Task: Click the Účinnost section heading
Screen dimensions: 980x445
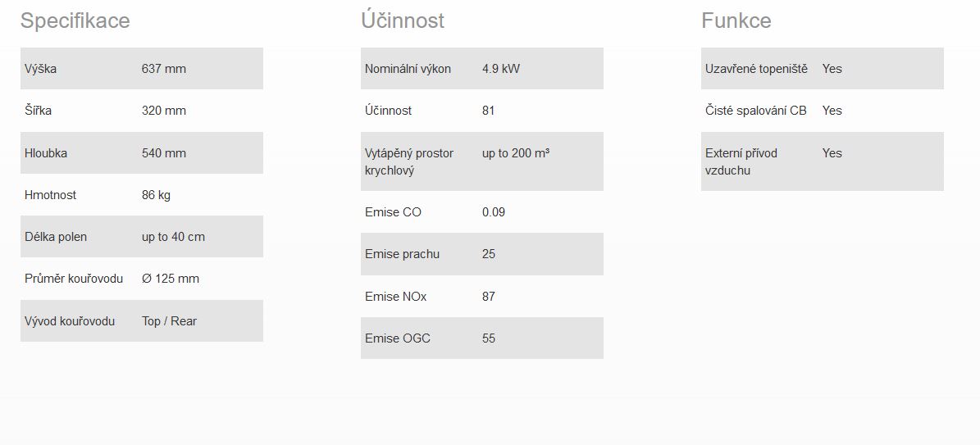Action: 403,20
